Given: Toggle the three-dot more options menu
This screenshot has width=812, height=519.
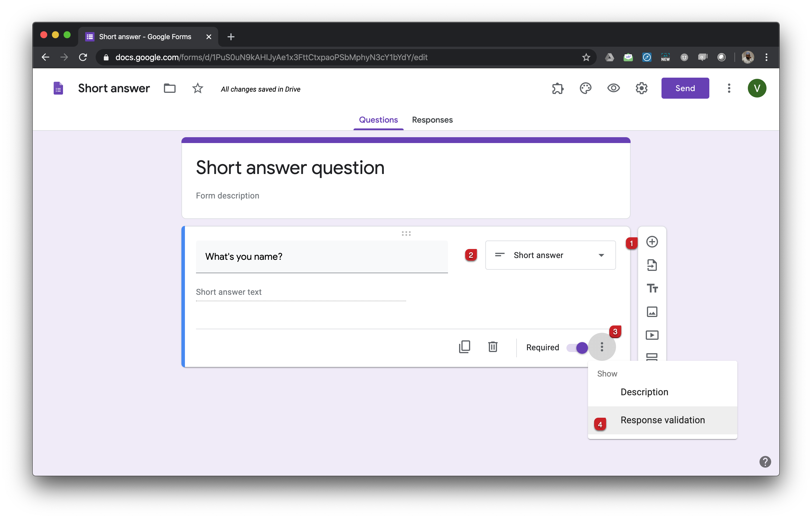Looking at the screenshot, I should tap(601, 347).
